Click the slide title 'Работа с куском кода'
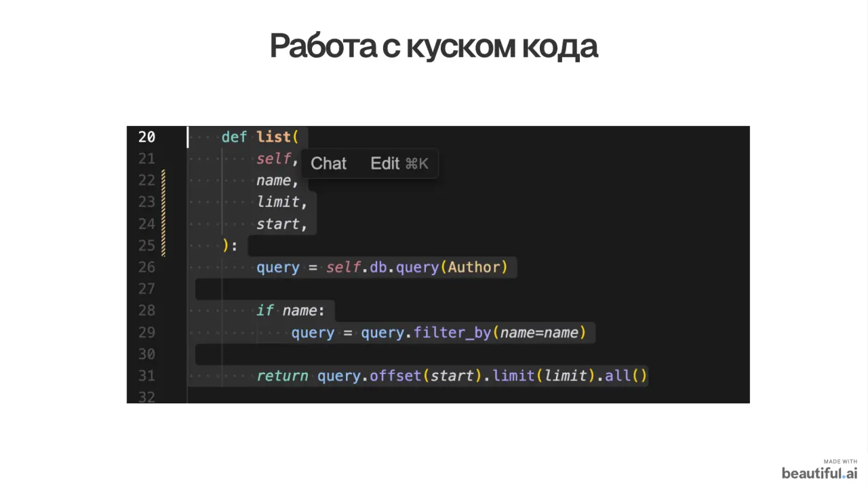The image size is (868, 488). [434, 46]
